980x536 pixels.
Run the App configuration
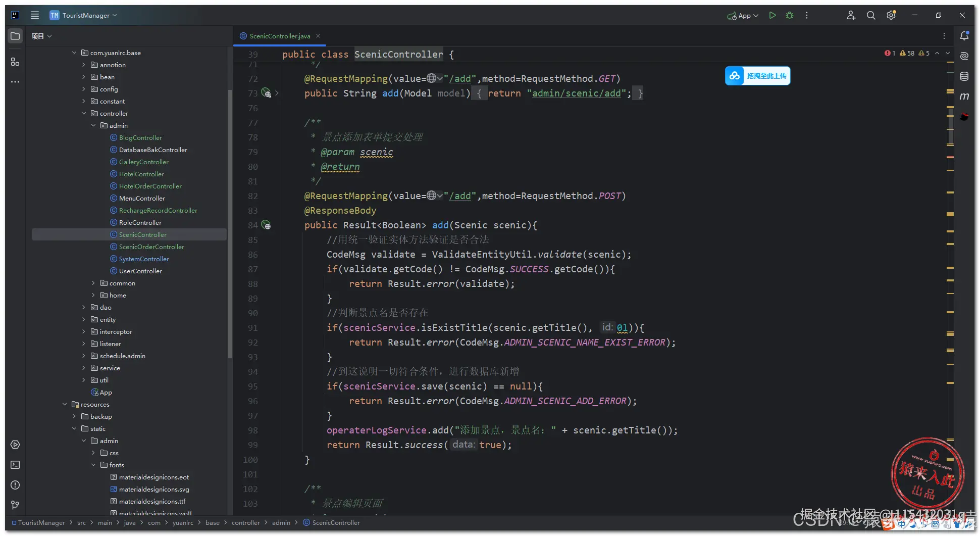[772, 15]
